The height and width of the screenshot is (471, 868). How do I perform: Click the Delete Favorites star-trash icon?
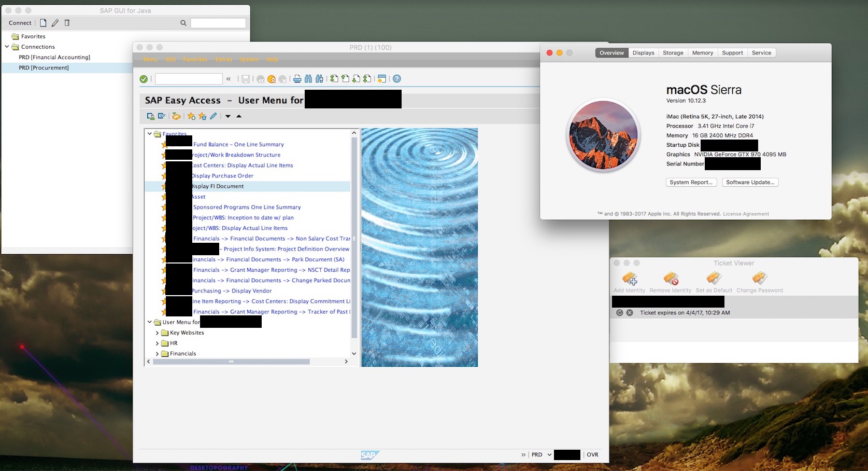[202, 116]
